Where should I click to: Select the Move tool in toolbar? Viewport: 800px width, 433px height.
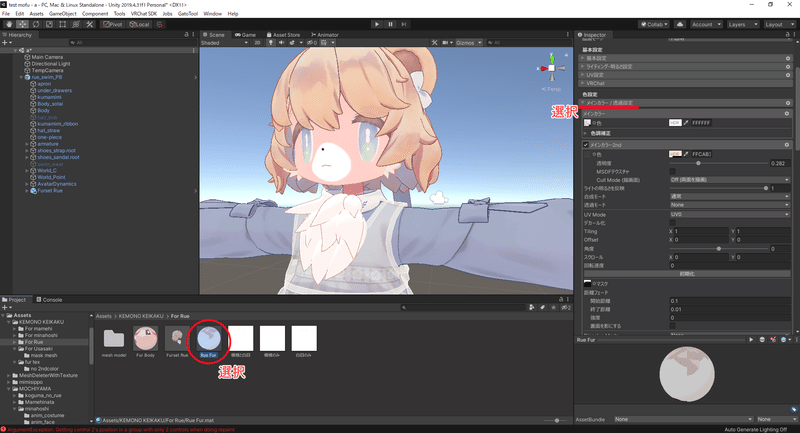click(x=22, y=24)
